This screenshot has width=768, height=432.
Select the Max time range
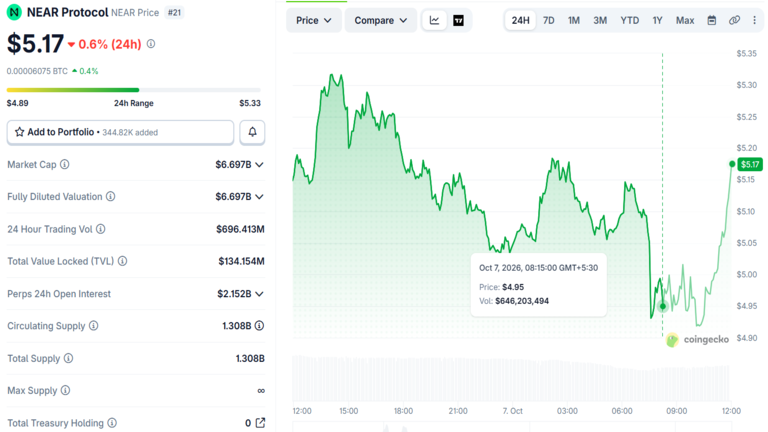(685, 21)
